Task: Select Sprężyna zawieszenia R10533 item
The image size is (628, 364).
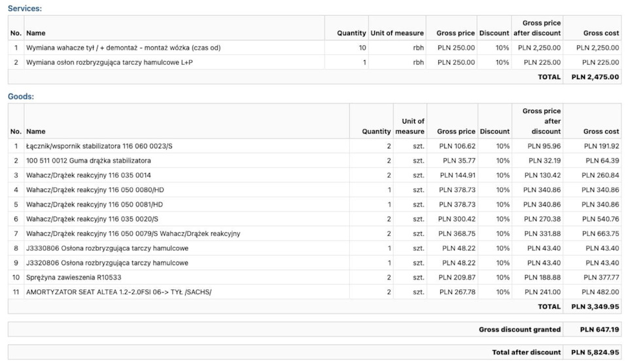Action: [x=73, y=277]
